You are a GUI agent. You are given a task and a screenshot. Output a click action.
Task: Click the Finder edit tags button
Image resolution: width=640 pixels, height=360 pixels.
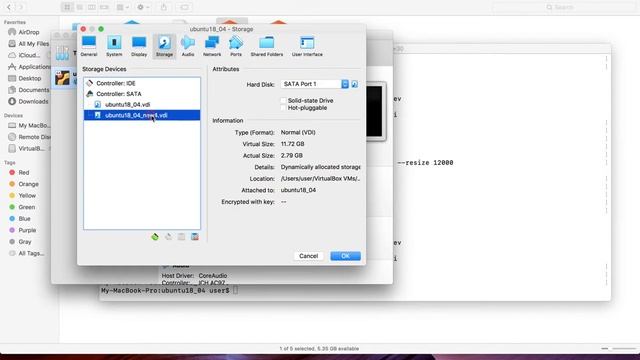[x=184, y=7]
